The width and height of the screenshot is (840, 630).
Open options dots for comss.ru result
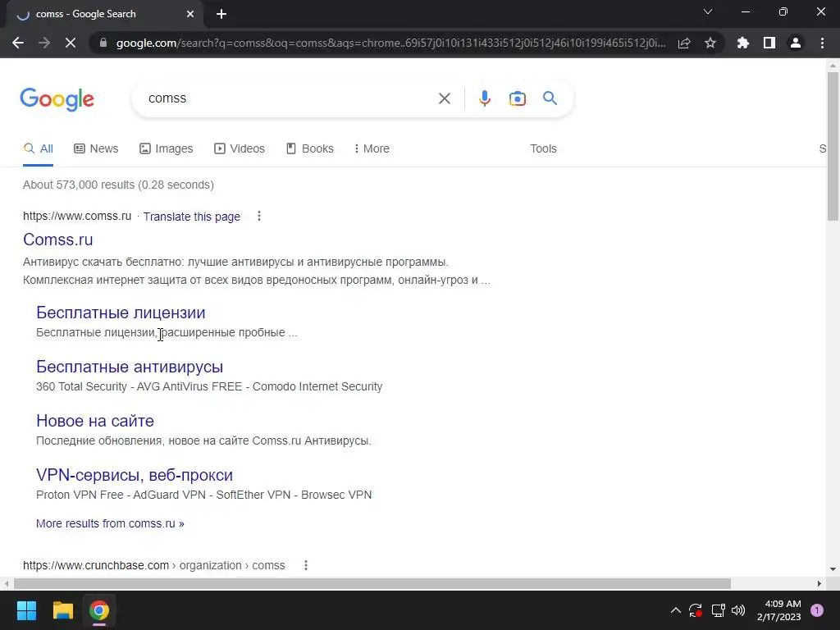258,216
